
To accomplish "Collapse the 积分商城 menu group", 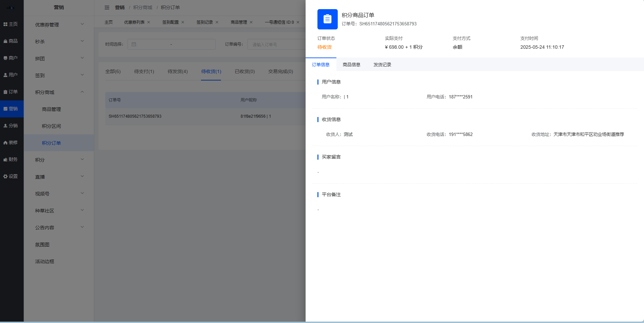I will tap(59, 92).
